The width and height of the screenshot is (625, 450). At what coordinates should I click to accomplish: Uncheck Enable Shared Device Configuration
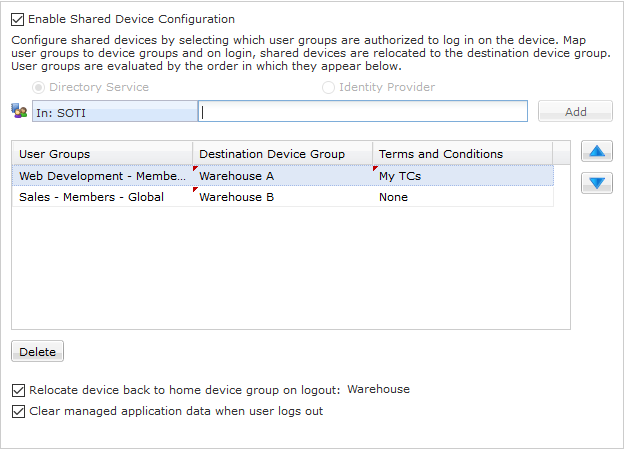click(18, 19)
